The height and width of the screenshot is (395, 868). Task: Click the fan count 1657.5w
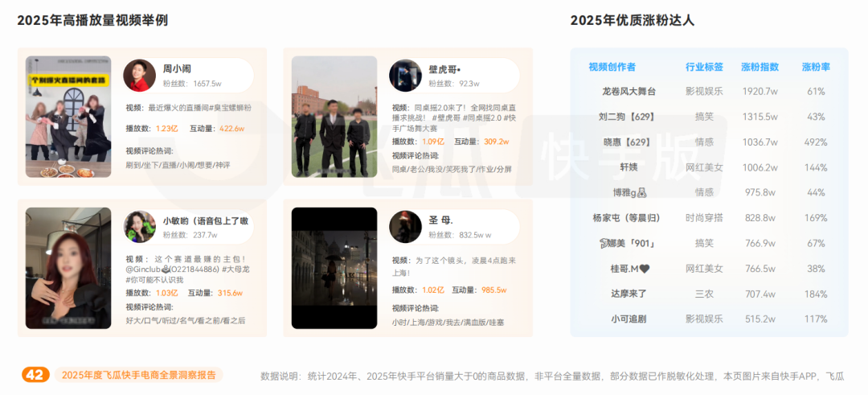(207, 84)
